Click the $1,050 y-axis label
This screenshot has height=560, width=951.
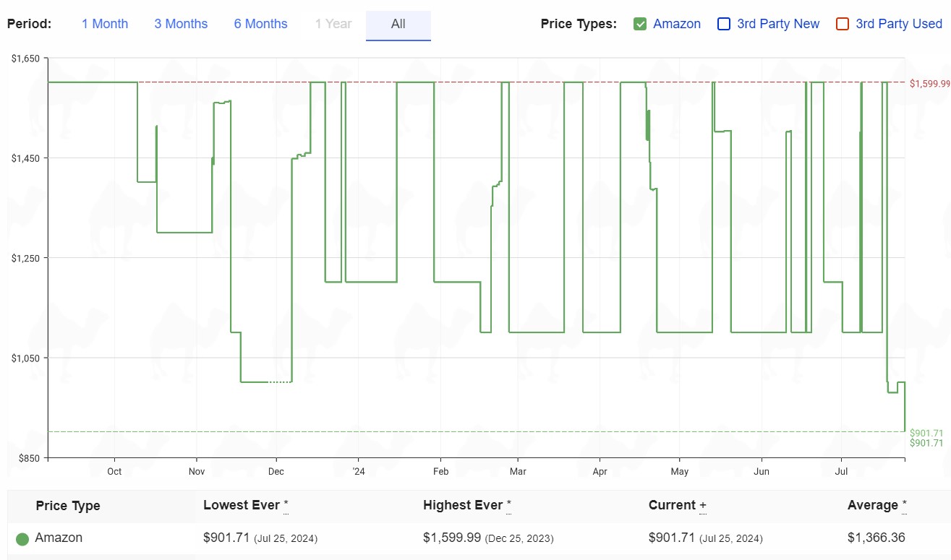(x=25, y=358)
